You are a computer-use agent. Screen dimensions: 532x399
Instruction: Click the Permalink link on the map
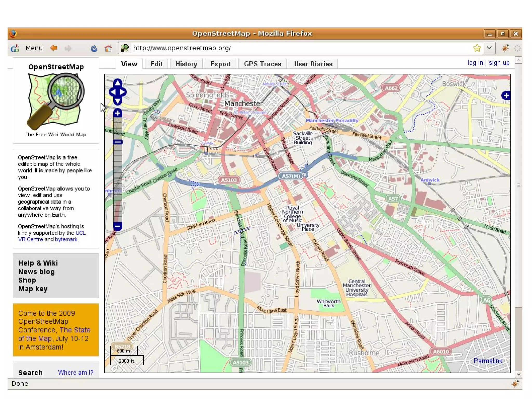click(x=488, y=361)
